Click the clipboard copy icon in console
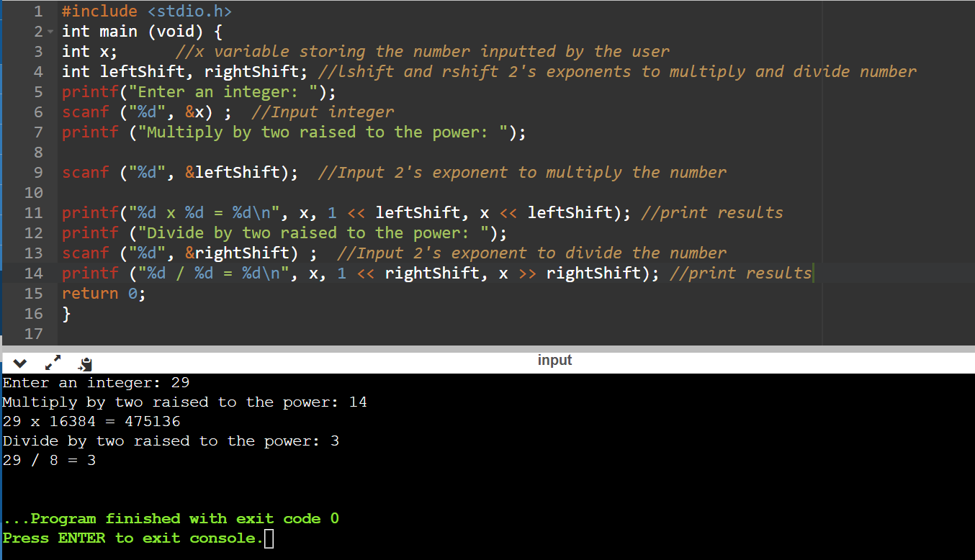 click(x=85, y=363)
